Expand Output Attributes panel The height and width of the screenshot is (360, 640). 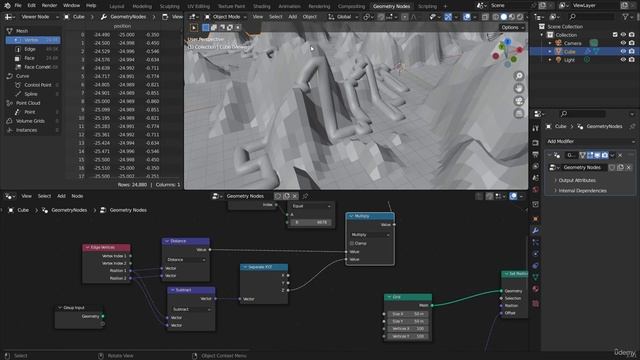576,180
